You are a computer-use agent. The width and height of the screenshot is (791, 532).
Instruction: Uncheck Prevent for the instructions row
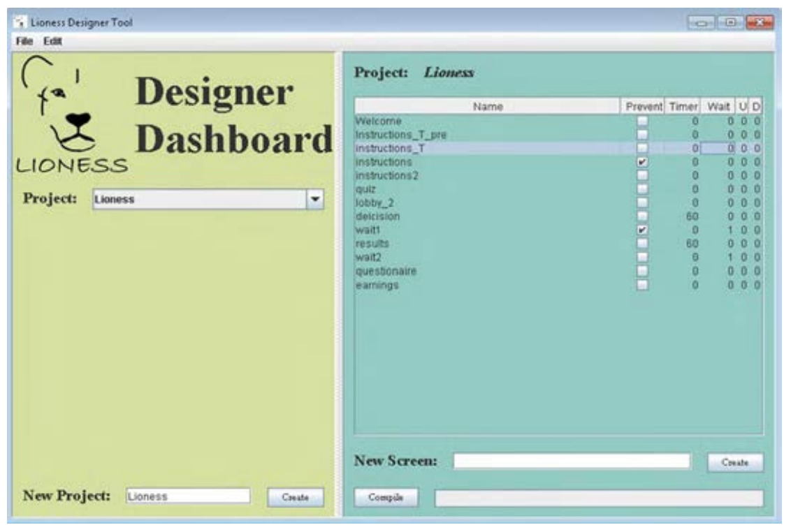pyautogui.click(x=644, y=162)
